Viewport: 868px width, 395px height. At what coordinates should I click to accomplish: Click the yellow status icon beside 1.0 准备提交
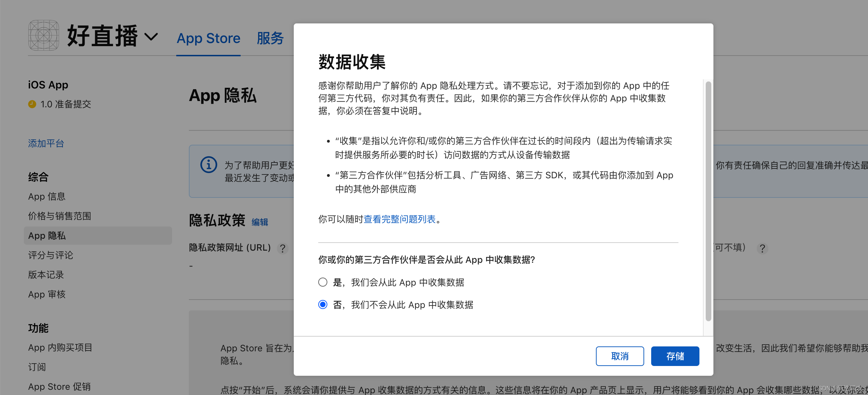(x=32, y=104)
